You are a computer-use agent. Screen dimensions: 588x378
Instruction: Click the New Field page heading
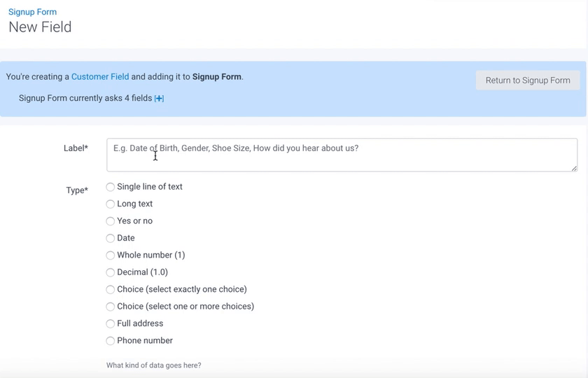tap(40, 27)
